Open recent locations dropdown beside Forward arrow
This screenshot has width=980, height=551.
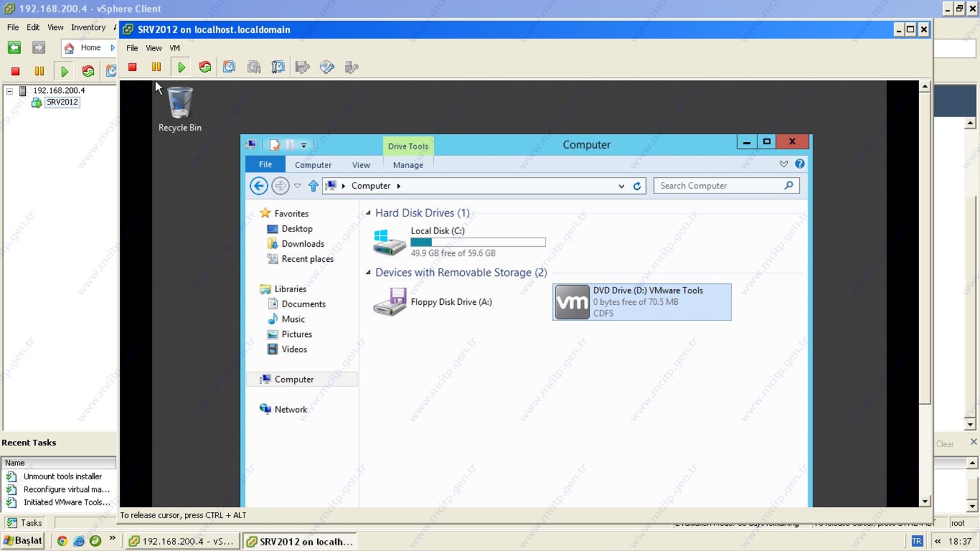(x=297, y=186)
